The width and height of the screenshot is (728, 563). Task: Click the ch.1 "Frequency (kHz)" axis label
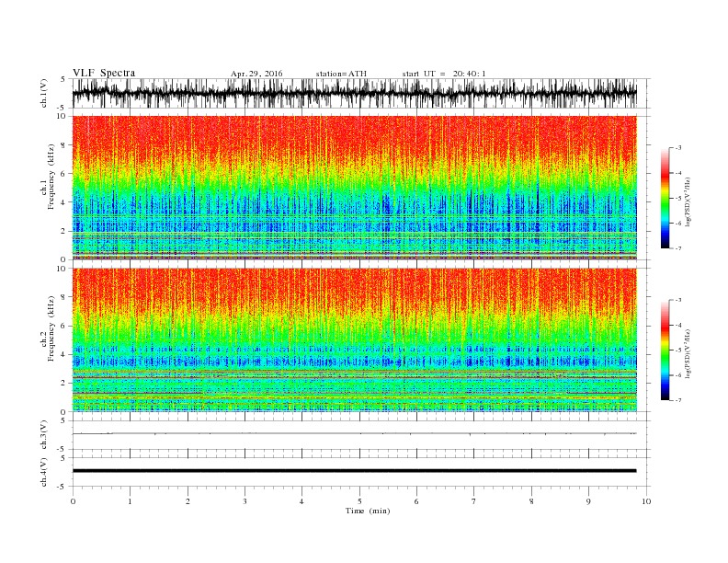(51, 176)
